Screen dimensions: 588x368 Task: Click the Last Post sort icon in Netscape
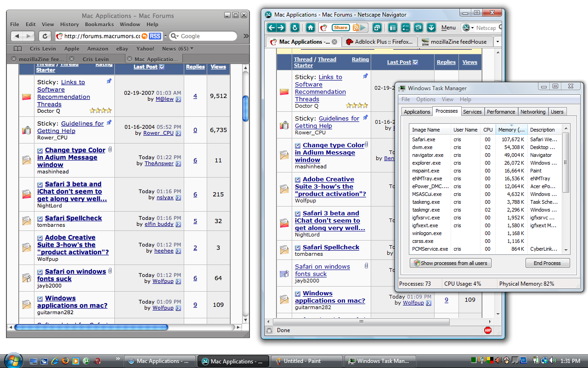pyautogui.click(x=415, y=63)
